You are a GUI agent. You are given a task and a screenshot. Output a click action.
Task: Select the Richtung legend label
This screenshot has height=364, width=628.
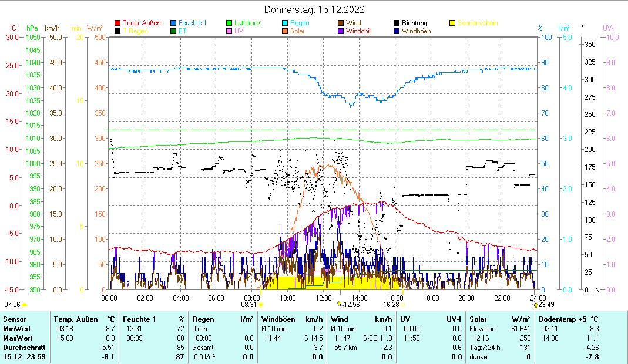click(x=415, y=23)
